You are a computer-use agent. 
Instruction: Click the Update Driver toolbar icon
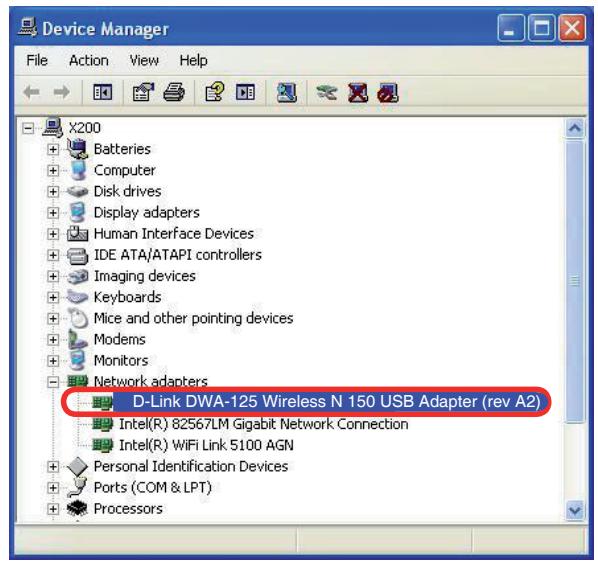pyautogui.click(x=327, y=92)
